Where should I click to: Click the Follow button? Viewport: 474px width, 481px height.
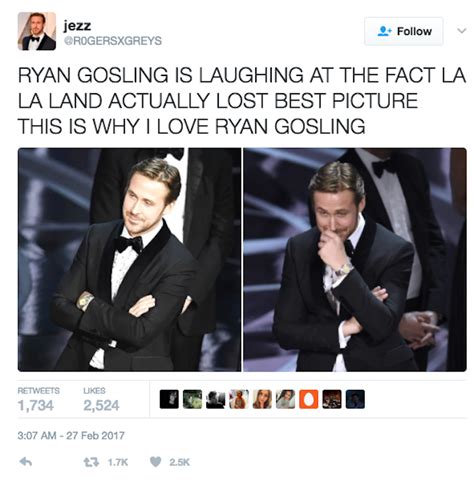point(404,31)
